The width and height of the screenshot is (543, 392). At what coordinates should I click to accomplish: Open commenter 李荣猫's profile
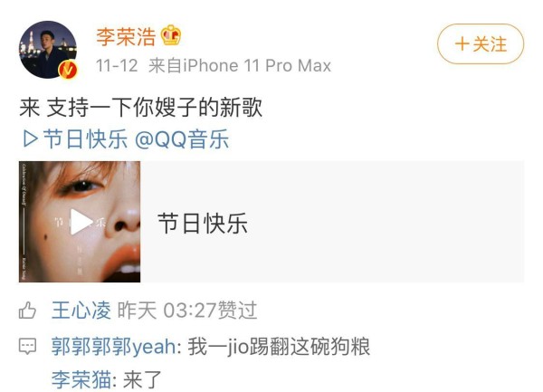click(81, 379)
